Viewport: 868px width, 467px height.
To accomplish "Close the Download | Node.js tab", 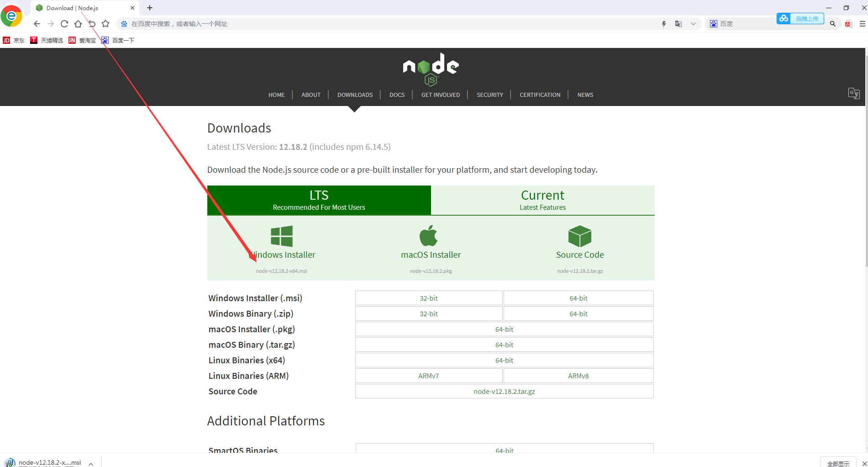I will (x=132, y=8).
